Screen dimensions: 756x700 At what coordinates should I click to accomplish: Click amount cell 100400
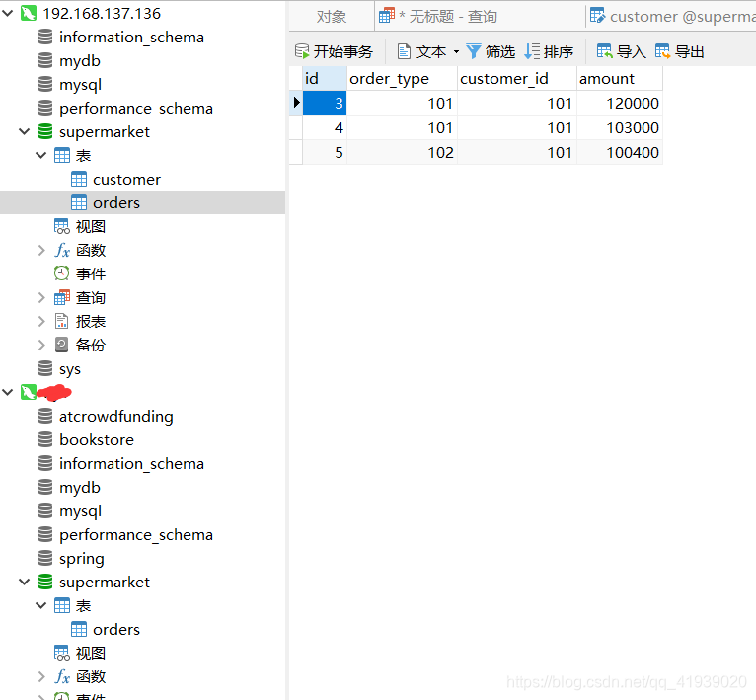tap(620, 152)
